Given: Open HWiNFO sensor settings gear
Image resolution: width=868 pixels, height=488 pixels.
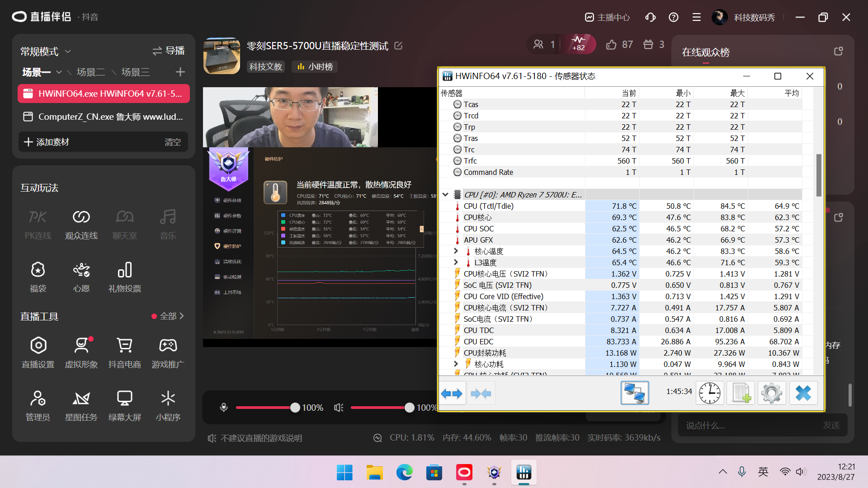Looking at the screenshot, I should (772, 393).
